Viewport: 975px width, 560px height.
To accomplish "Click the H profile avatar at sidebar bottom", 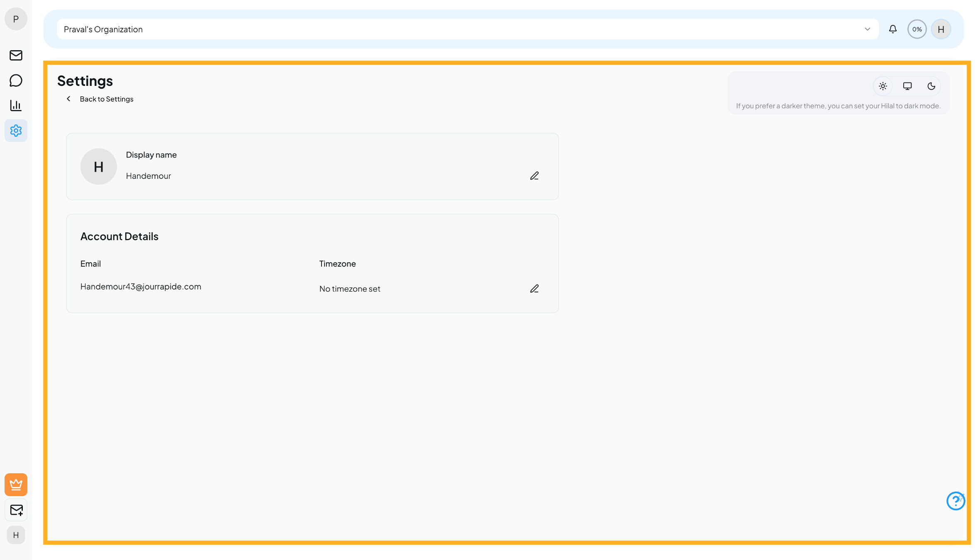I will click(16, 535).
